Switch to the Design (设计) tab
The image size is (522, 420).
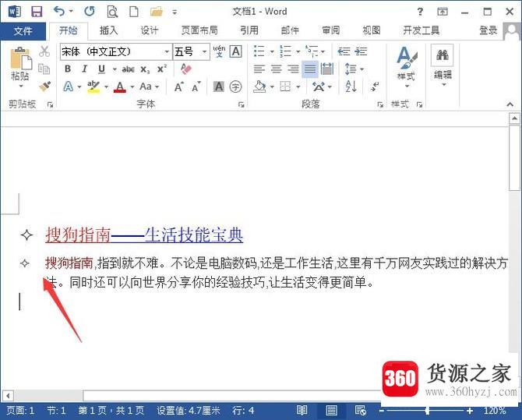click(149, 30)
